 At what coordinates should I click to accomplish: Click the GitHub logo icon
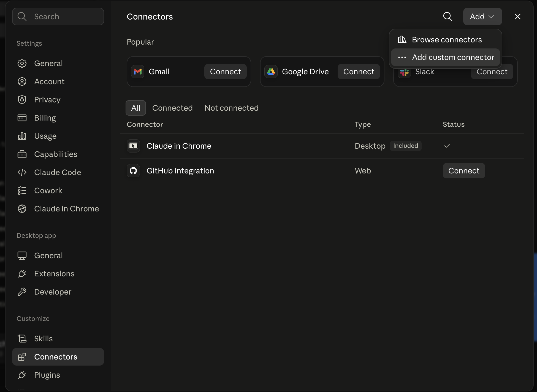tap(133, 171)
